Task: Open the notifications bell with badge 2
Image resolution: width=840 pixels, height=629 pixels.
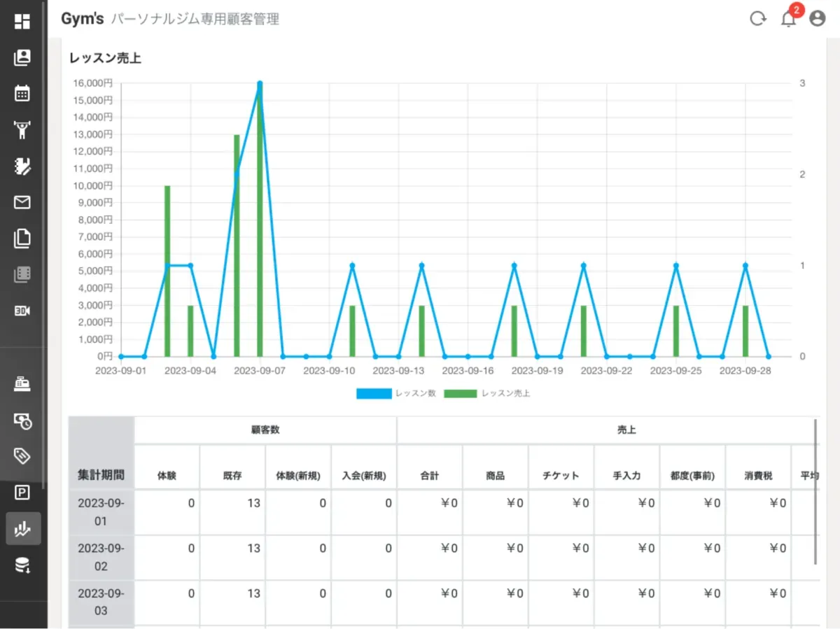Action: 789,17
